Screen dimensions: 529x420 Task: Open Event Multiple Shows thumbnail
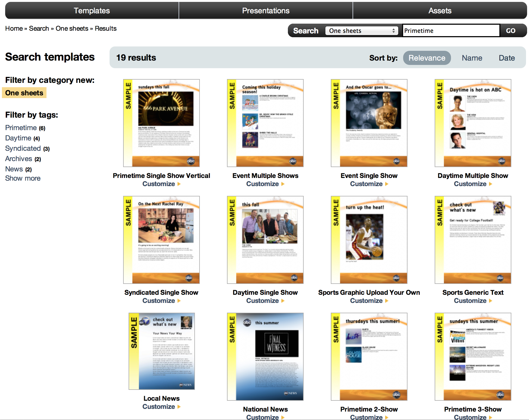(x=265, y=123)
